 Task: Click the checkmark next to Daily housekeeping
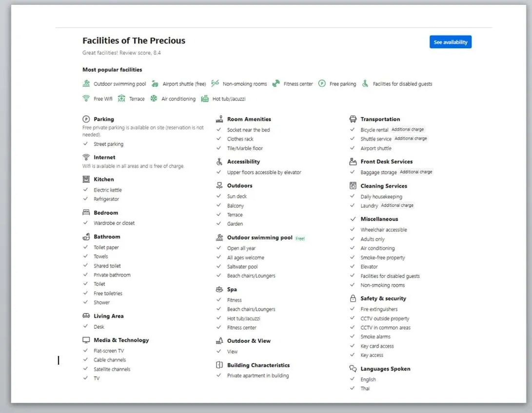pos(352,197)
